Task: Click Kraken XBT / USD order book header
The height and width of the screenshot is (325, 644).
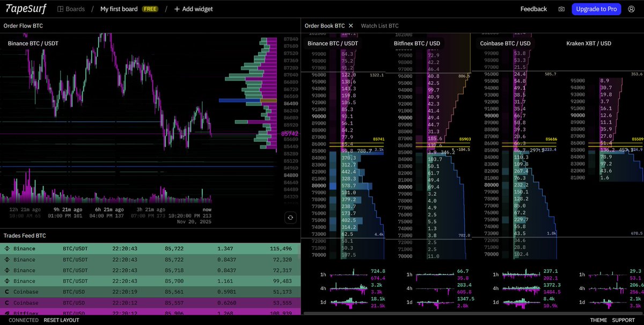Action: [589, 44]
